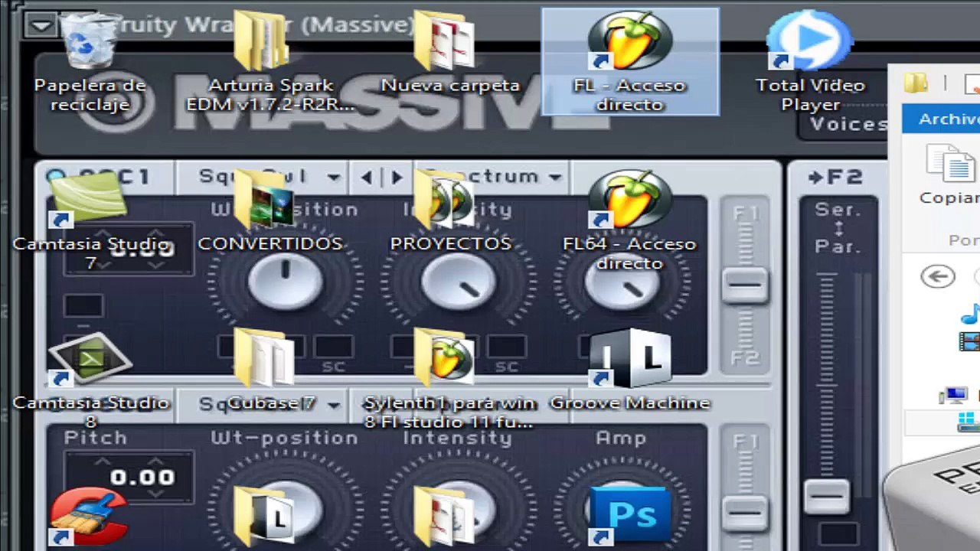The width and height of the screenshot is (980, 551).
Task: Click the OSC1 Amp knob
Action: [622, 282]
